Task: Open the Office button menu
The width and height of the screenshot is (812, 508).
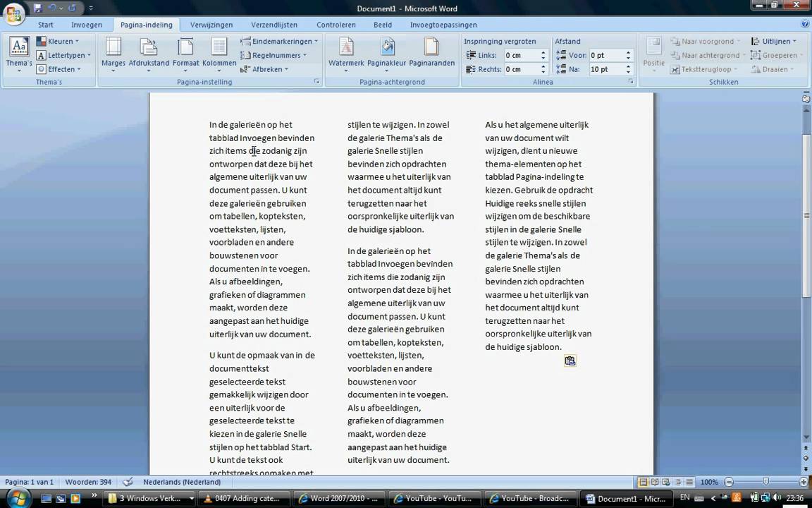Action: [14, 13]
